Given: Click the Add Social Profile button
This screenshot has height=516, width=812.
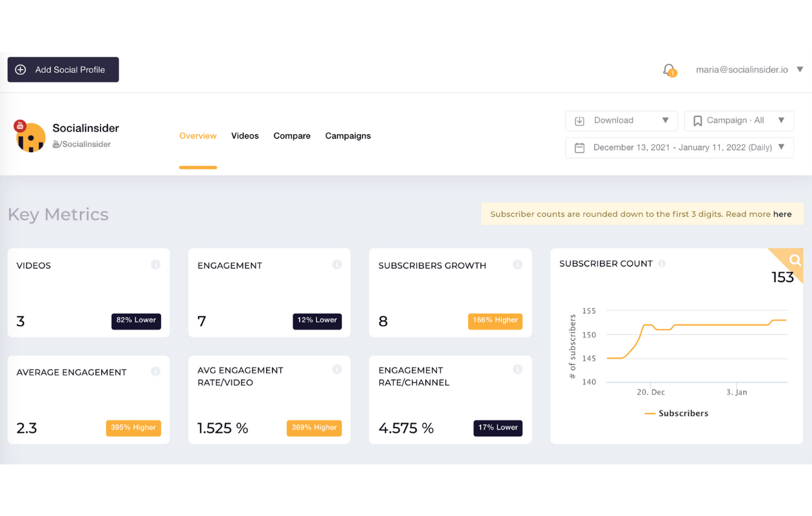Looking at the screenshot, I should click(63, 70).
